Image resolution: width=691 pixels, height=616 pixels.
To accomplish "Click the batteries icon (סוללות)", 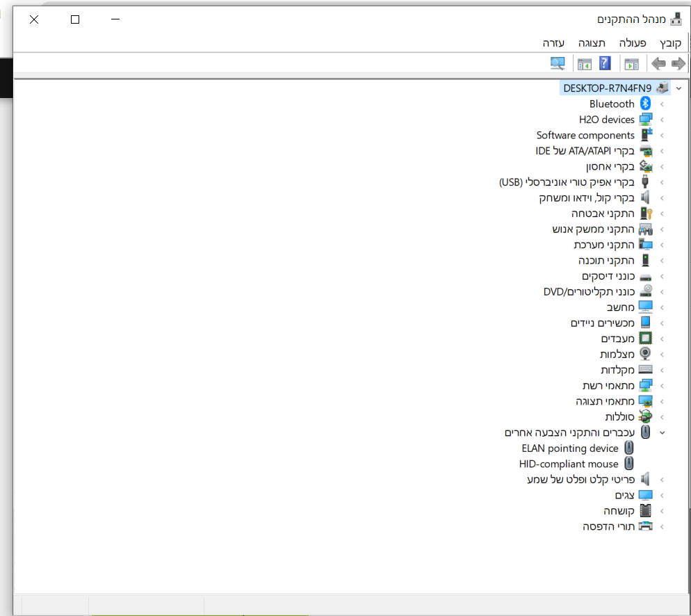I will pos(646,416).
